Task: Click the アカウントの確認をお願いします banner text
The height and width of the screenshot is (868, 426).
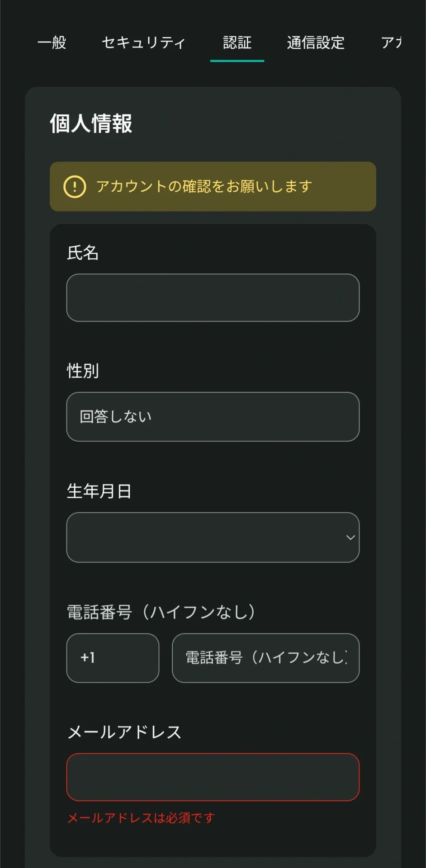Action: pyautogui.click(x=204, y=186)
